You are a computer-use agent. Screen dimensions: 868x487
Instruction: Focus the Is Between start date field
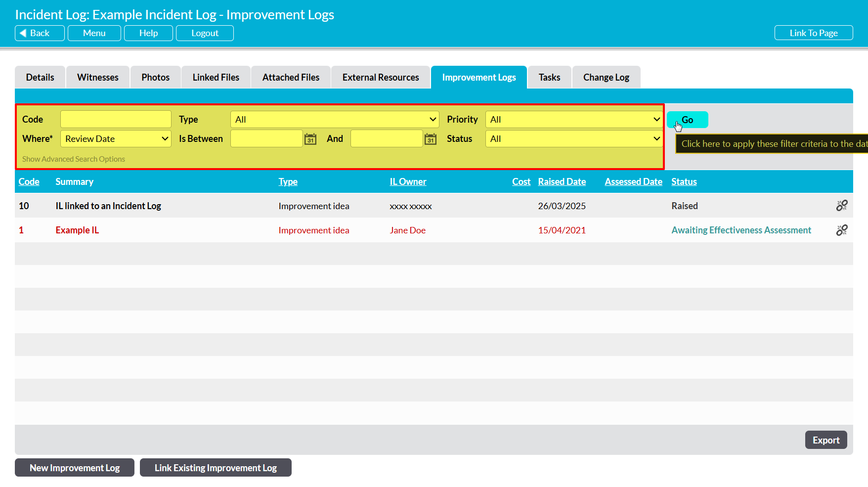click(x=266, y=139)
